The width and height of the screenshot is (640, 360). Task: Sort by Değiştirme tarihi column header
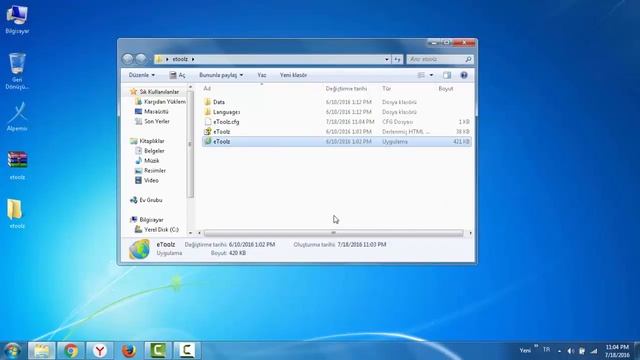pyautogui.click(x=346, y=89)
